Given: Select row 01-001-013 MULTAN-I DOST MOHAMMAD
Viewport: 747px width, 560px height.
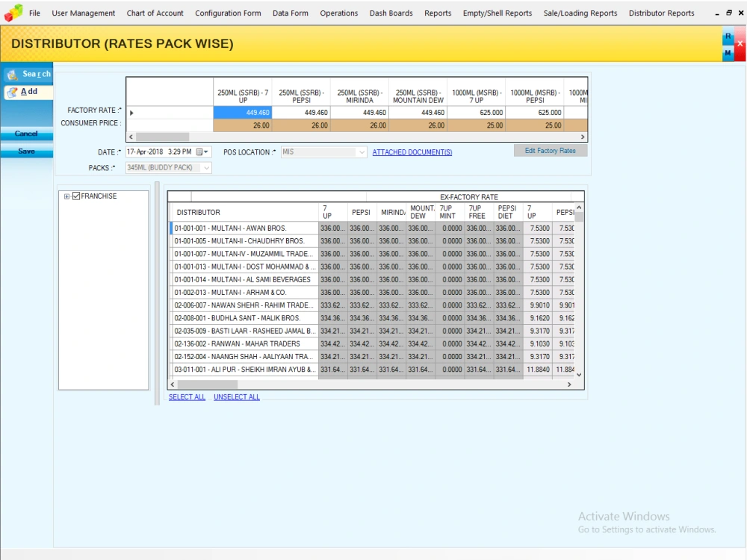Looking at the screenshot, I should tap(244, 267).
